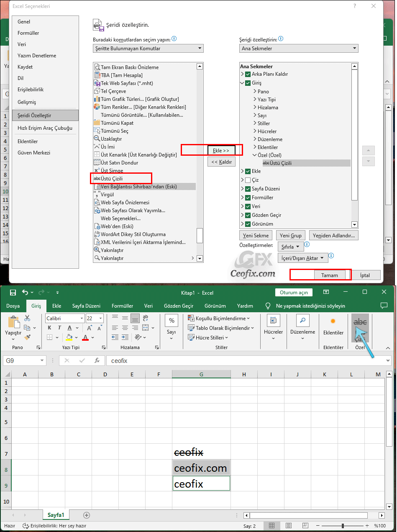Click the Undo arrow in quick access toolbar
This screenshot has width=397, height=532.
[x=25, y=292]
